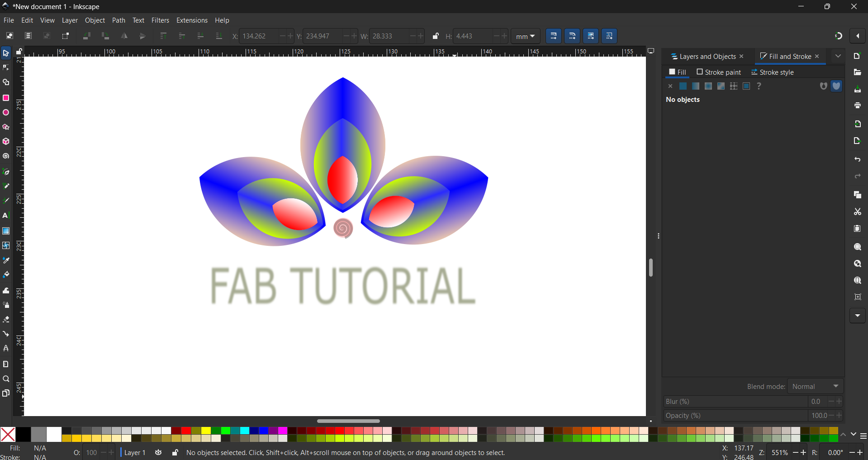Select the 3D Box tool
The width and height of the screenshot is (868, 460).
(x=6, y=142)
